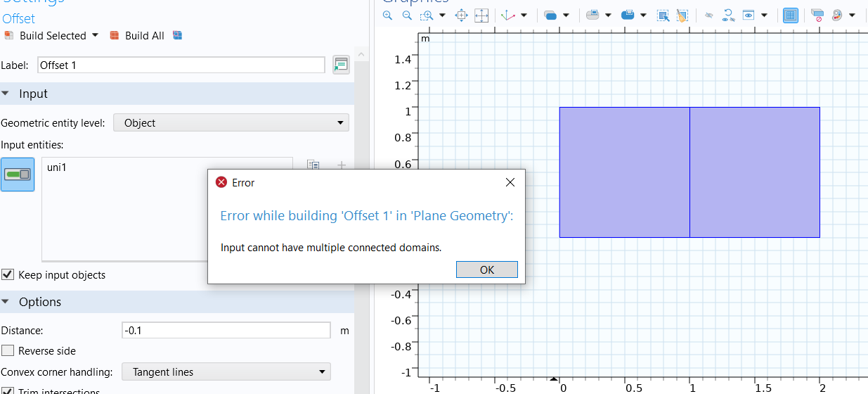Click the Select Box tool icon

pyautogui.click(x=663, y=15)
